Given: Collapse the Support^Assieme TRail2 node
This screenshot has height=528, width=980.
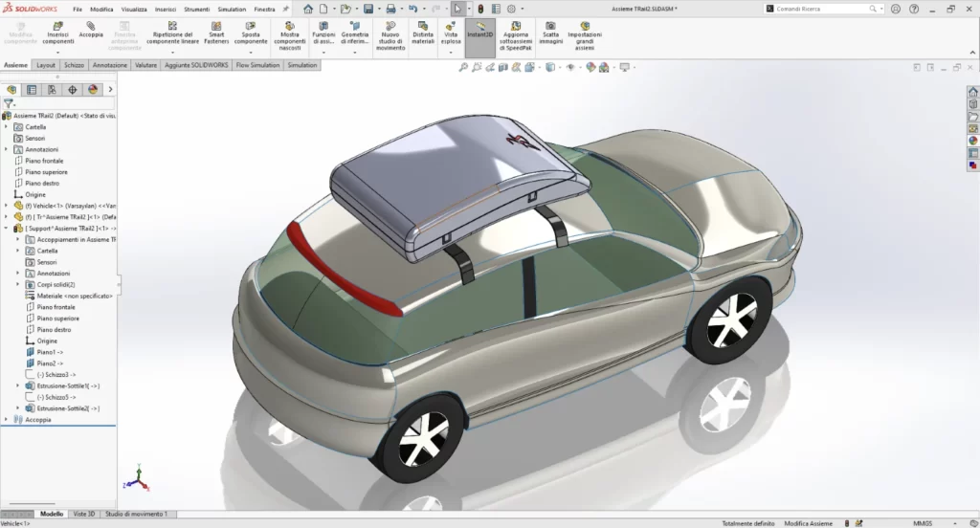Looking at the screenshot, I should pos(7,229).
